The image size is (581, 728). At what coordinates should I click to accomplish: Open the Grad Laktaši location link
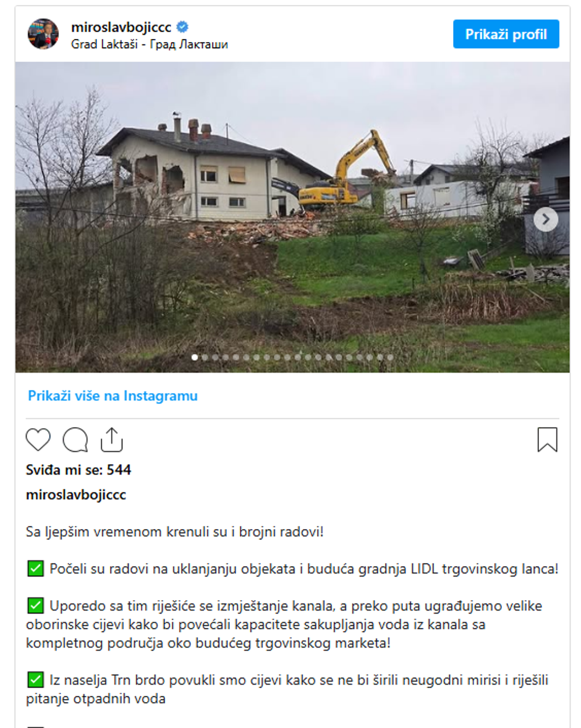click(150, 44)
